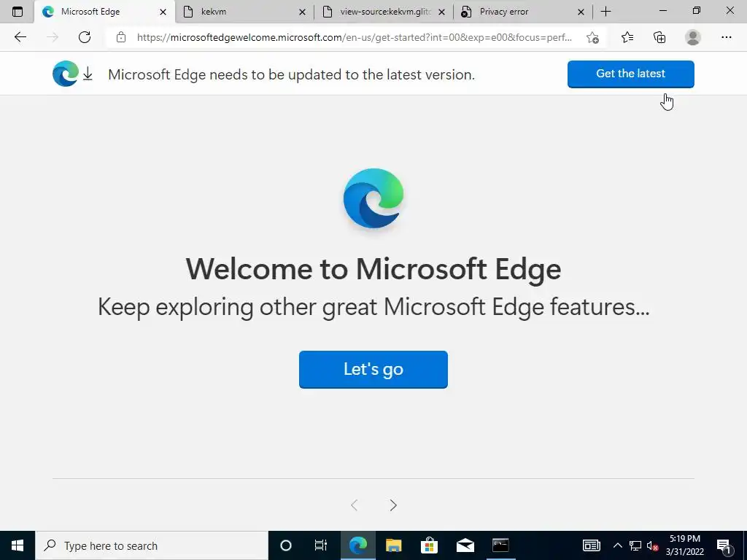Open the Windows Start menu
The height and width of the screenshot is (560, 747).
tap(18, 545)
